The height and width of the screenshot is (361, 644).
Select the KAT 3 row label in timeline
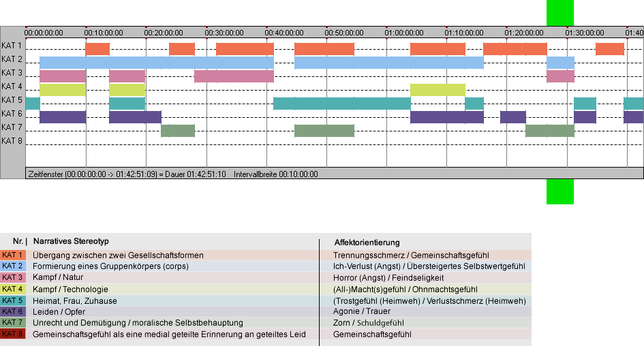(12, 73)
